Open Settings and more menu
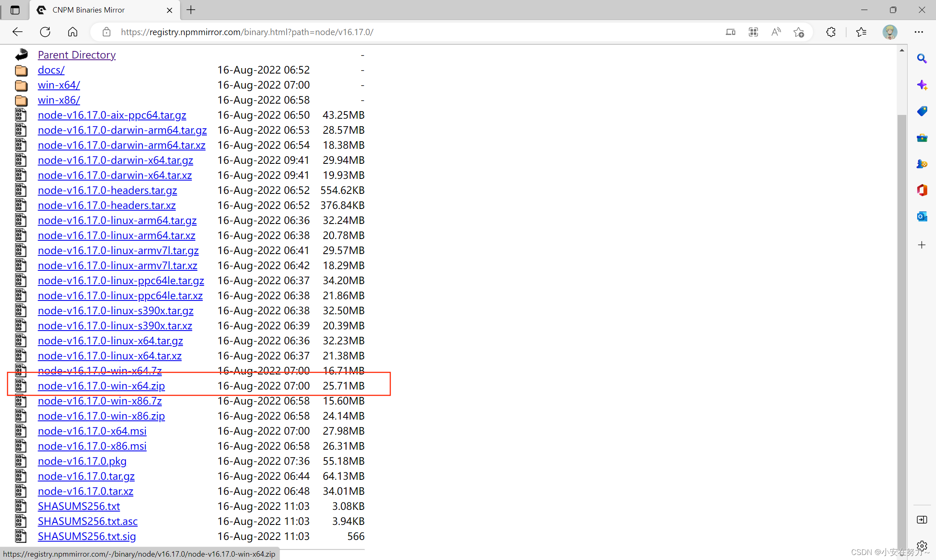The width and height of the screenshot is (936, 560). pyautogui.click(x=918, y=32)
